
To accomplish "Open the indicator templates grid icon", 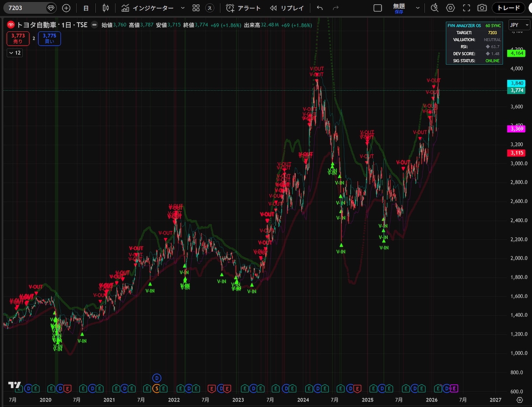I will coord(196,8).
